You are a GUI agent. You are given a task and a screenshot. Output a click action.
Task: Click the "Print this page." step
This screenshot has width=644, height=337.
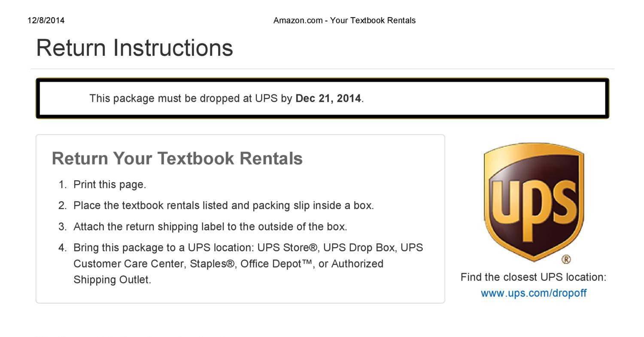coord(109,185)
